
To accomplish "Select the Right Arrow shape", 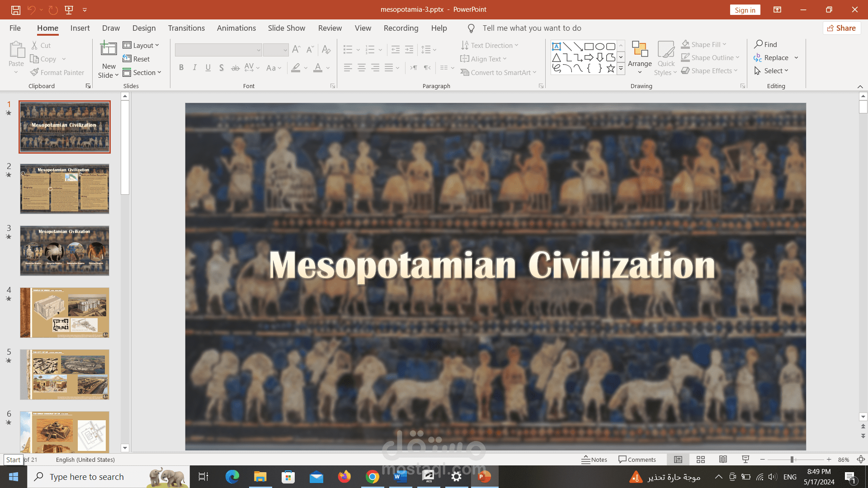I will tap(589, 57).
